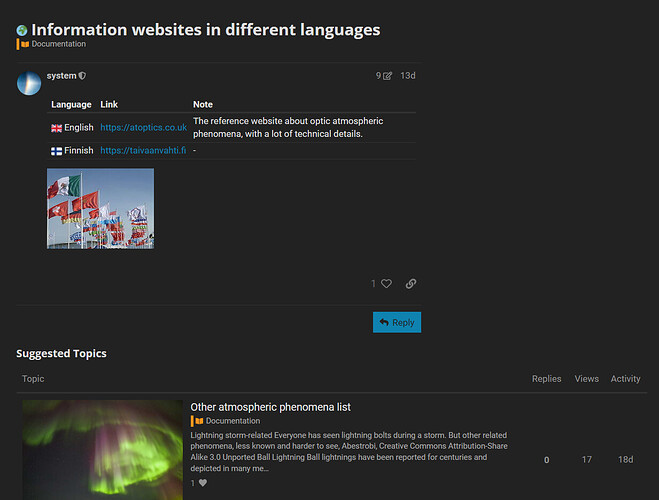The width and height of the screenshot is (659, 500).
Task: Open the system username profile link
Action: [61, 76]
